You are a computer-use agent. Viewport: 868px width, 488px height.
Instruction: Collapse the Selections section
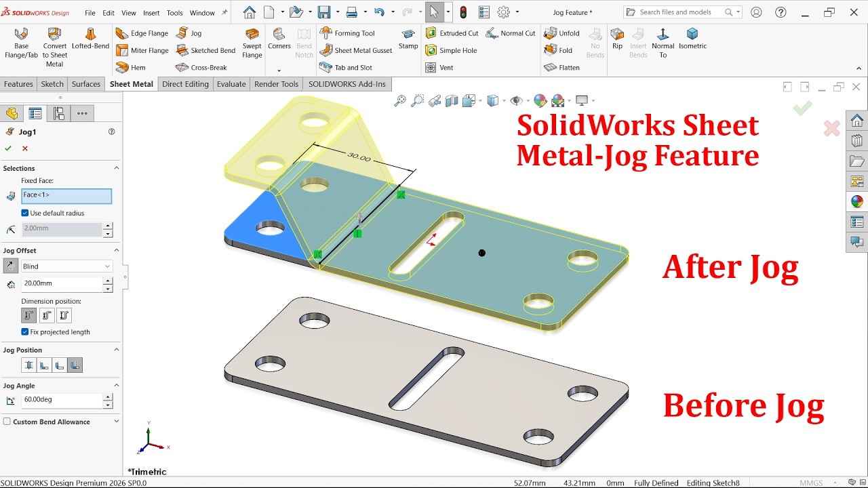[116, 168]
